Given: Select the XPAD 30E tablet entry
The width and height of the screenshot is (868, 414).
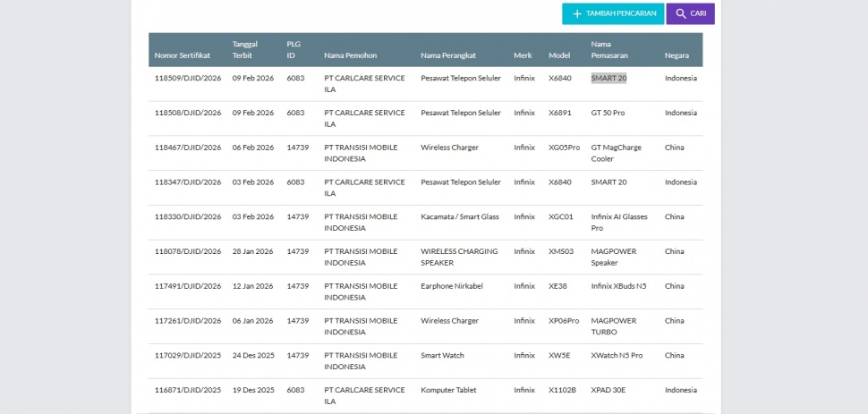Looking at the screenshot, I should coord(608,391).
